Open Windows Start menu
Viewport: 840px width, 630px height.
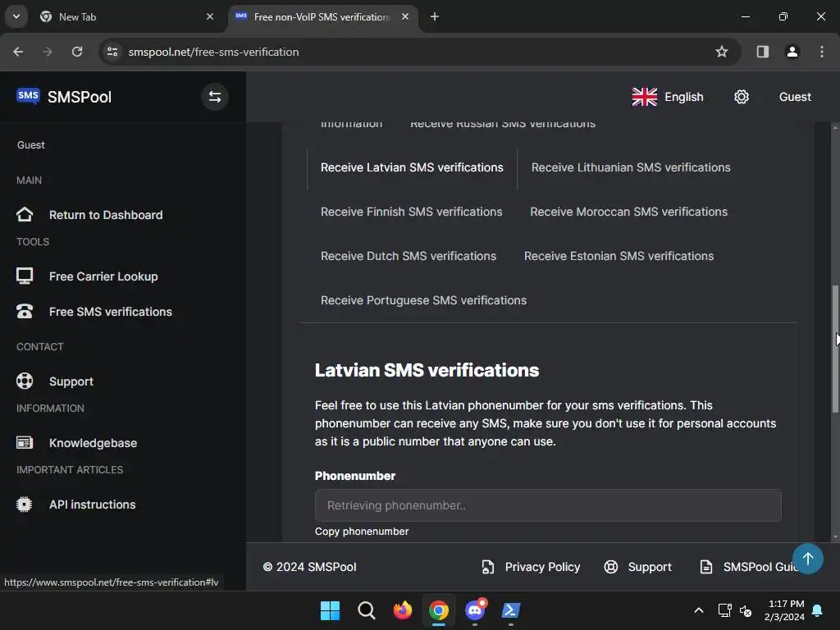pyautogui.click(x=330, y=610)
